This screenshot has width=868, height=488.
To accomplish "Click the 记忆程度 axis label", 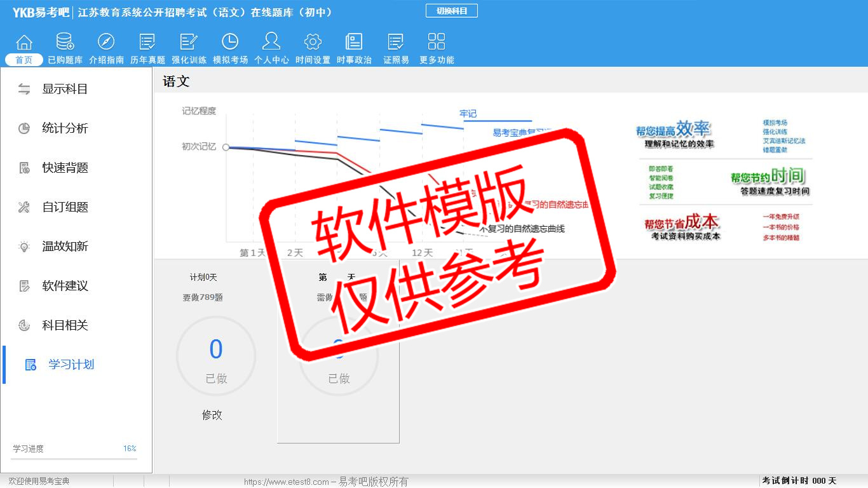I will [199, 111].
